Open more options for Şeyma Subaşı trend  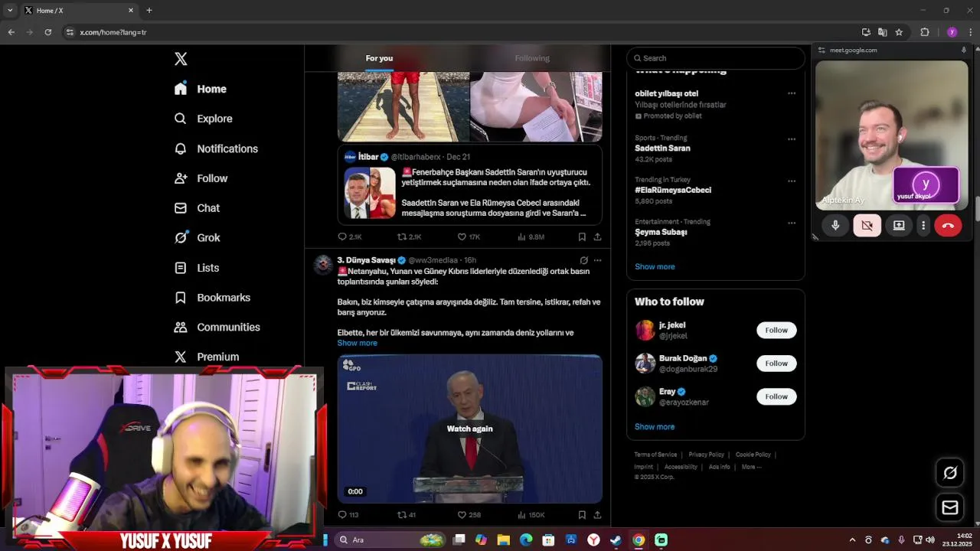(x=792, y=223)
